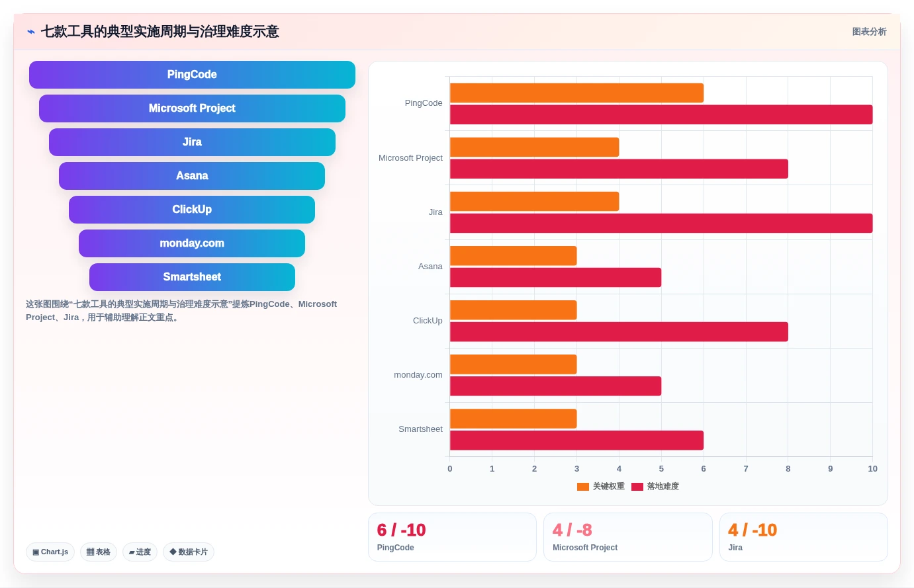Screen dimensions: 914x588
Task: Select the PingCode funnel bar
Action: [192, 75]
